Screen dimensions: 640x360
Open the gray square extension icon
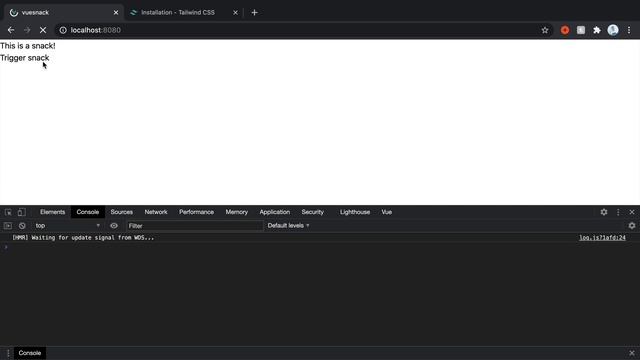581,30
